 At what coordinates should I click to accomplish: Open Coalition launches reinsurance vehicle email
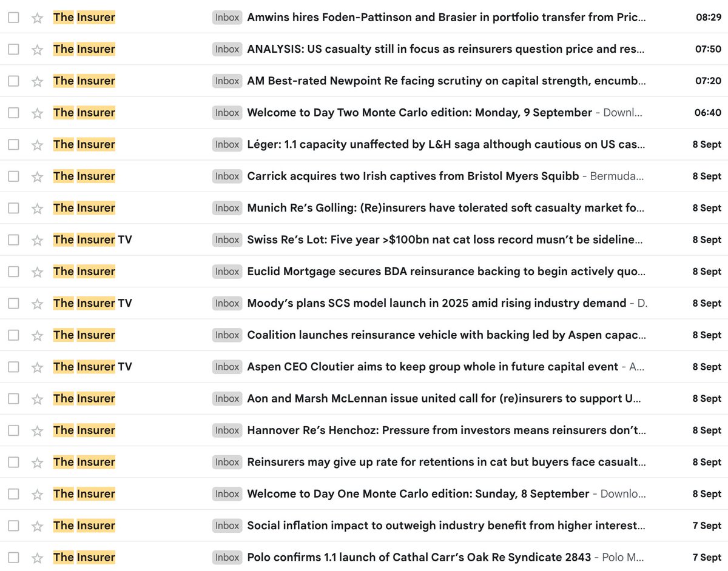pos(447,335)
